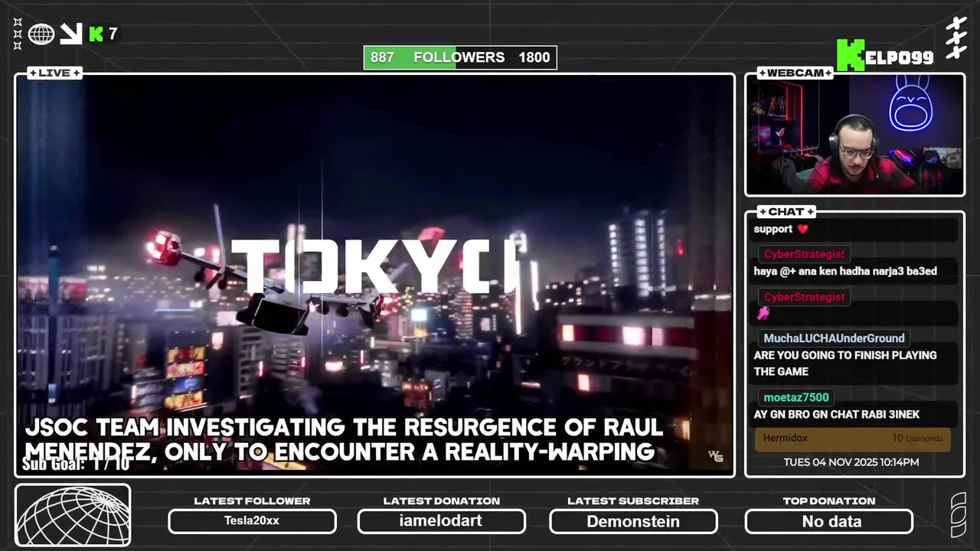This screenshot has height=551, width=980.
Task: Click the pink emote in chat
Action: 763,313
